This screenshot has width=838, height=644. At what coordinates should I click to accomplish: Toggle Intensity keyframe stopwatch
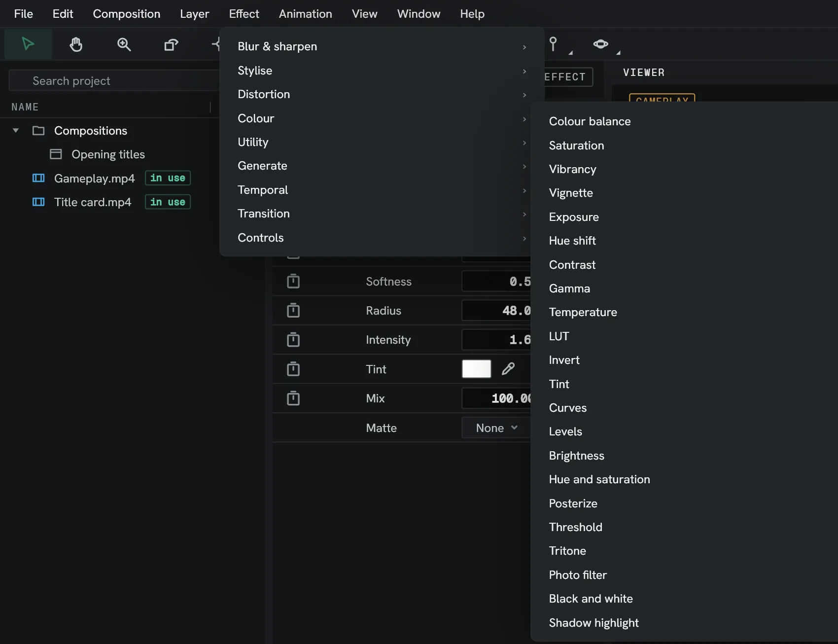tap(293, 339)
